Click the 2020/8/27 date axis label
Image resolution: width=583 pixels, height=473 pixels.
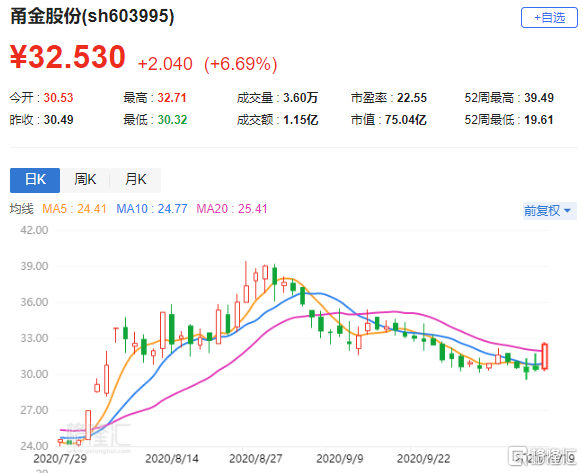(x=256, y=458)
